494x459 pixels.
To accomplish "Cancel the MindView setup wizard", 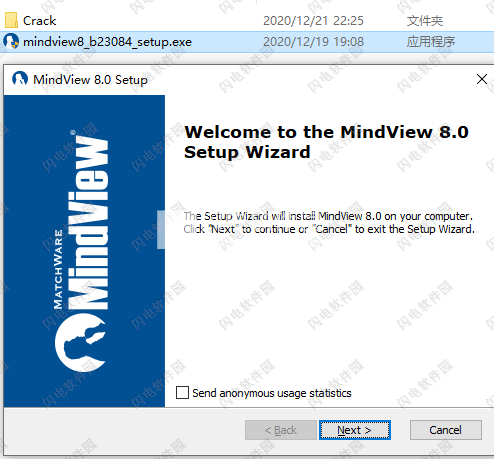I will point(445,430).
